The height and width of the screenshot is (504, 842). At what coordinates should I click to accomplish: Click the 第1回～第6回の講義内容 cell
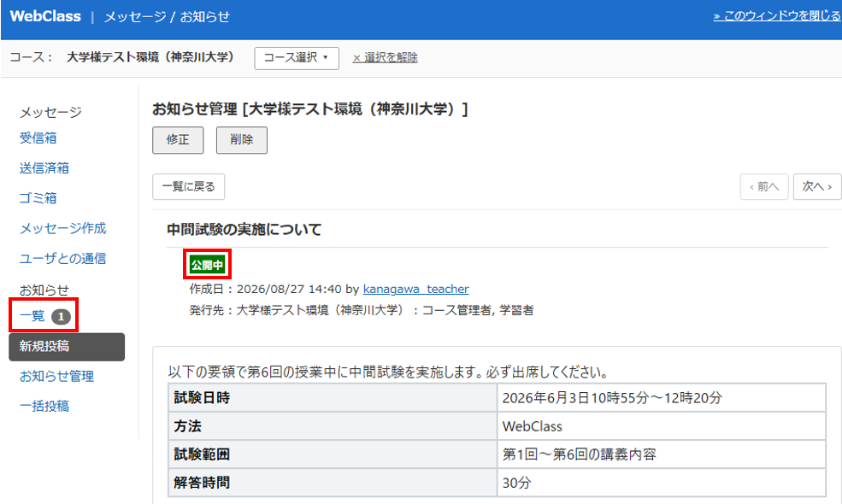pyautogui.click(x=661, y=454)
